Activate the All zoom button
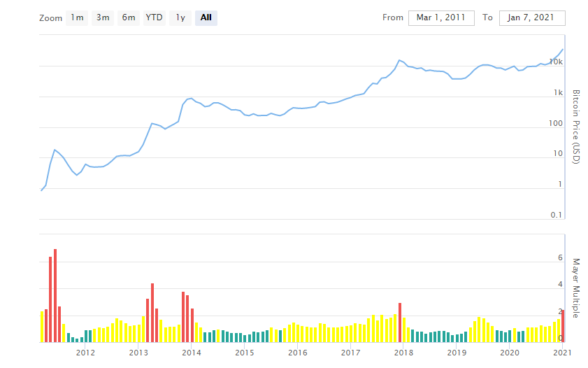This screenshot has width=588, height=368. pyautogui.click(x=206, y=17)
